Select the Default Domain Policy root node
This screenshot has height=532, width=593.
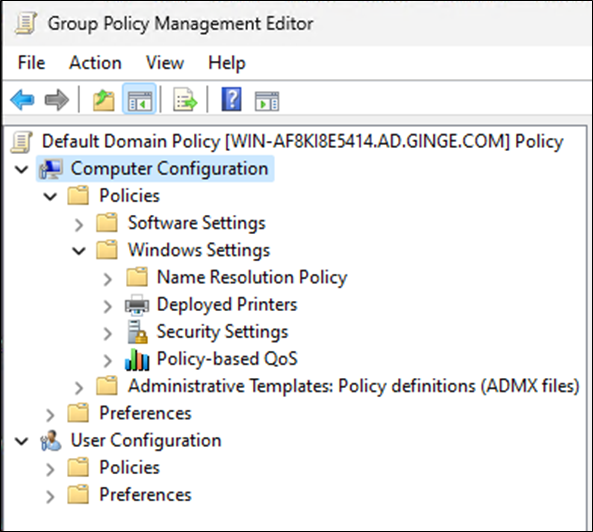303,141
